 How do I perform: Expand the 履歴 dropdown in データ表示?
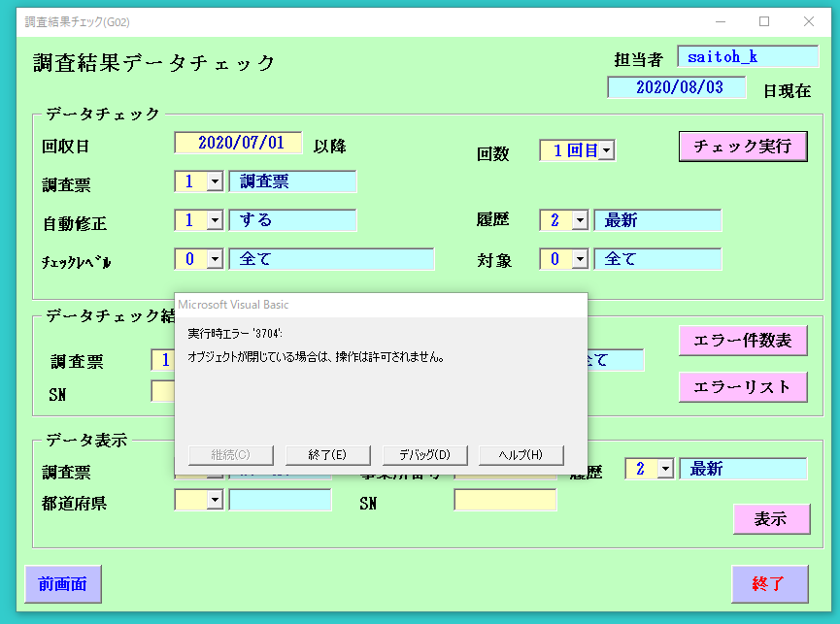[665, 469]
